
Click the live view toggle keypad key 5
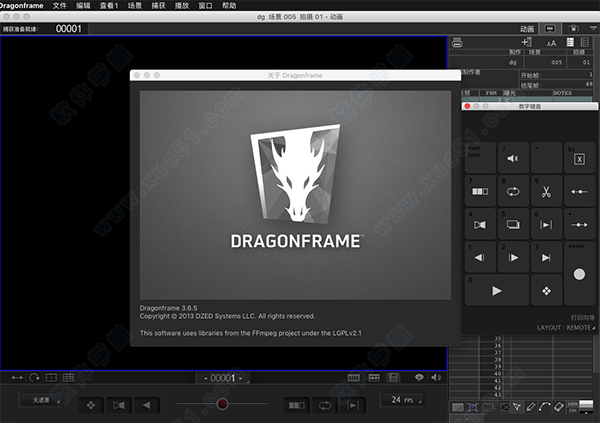(x=513, y=224)
